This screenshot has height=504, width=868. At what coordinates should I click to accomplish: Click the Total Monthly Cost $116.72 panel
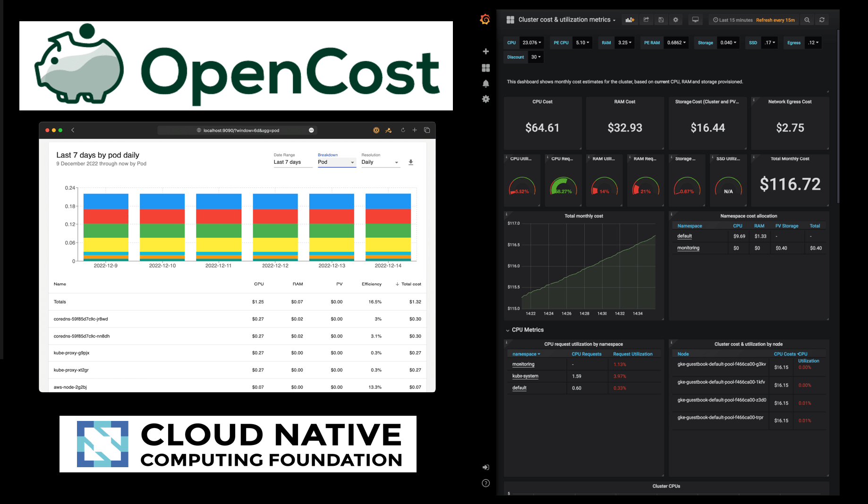click(x=790, y=180)
